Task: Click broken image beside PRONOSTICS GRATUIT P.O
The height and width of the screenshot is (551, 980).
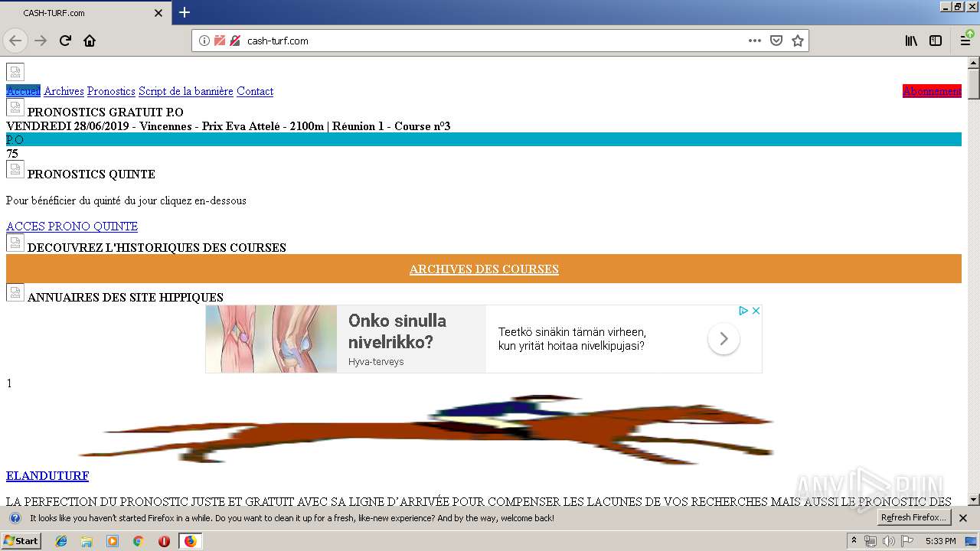Action: (x=15, y=108)
